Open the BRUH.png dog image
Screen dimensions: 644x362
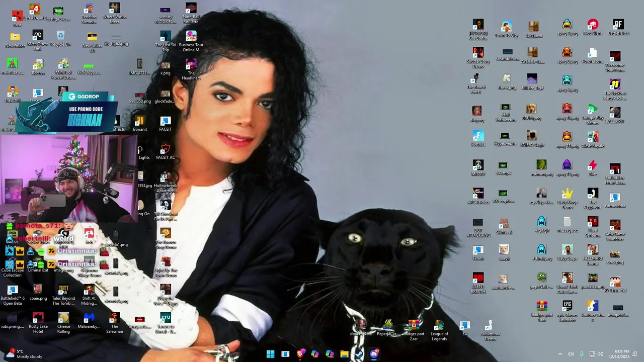(x=531, y=112)
